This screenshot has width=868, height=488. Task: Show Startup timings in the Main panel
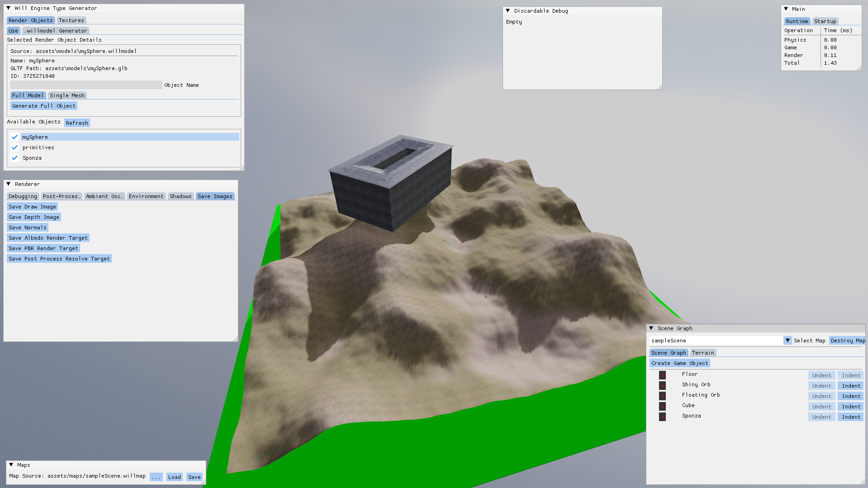pos(825,21)
